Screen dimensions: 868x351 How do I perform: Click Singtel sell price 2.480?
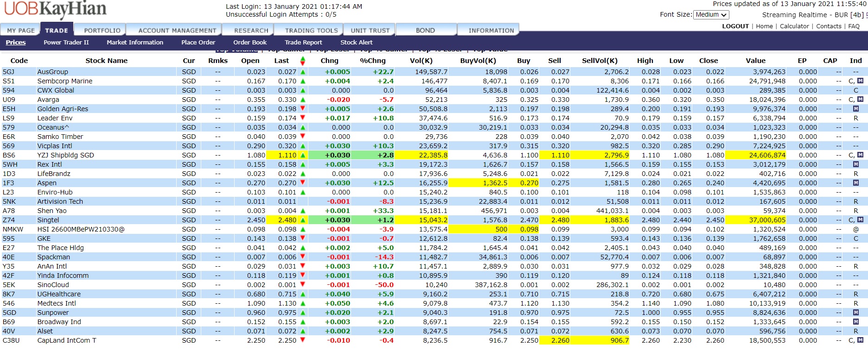(560, 220)
